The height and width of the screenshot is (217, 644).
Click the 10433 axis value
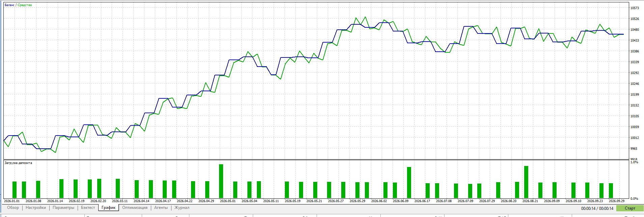635,41
